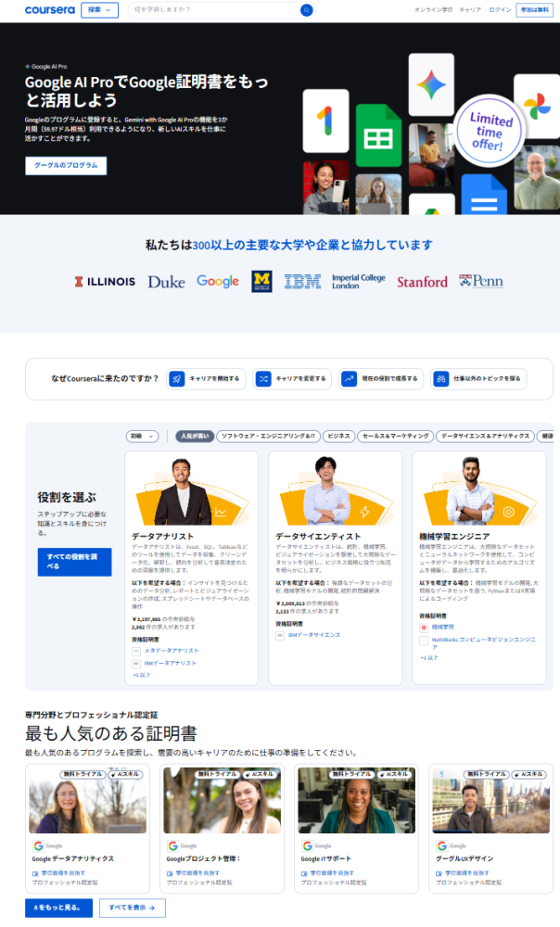The image size is (560, 927).
Task: Click the Stanford partner logo
Action: (x=422, y=282)
